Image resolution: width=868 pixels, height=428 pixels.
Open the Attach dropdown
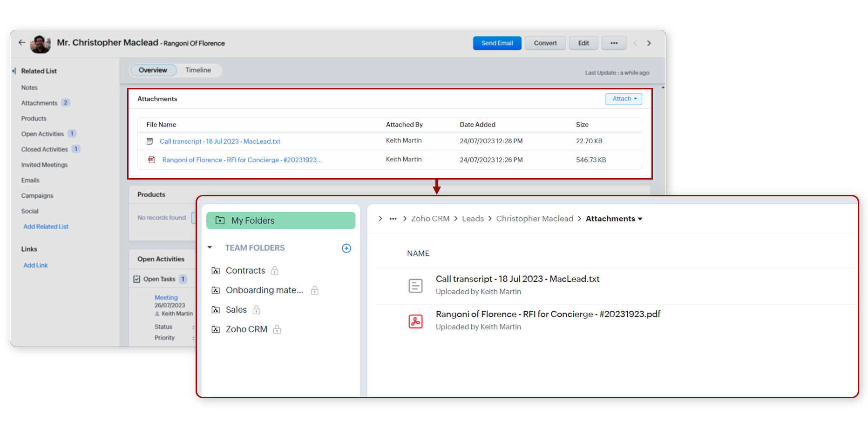[624, 99]
